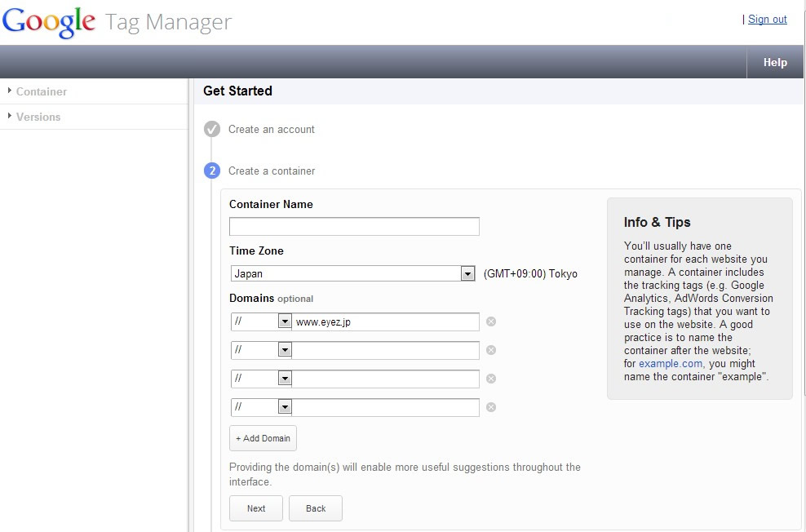Open the example.com link in tips
The width and height of the screenshot is (806, 532).
pos(671,363)
